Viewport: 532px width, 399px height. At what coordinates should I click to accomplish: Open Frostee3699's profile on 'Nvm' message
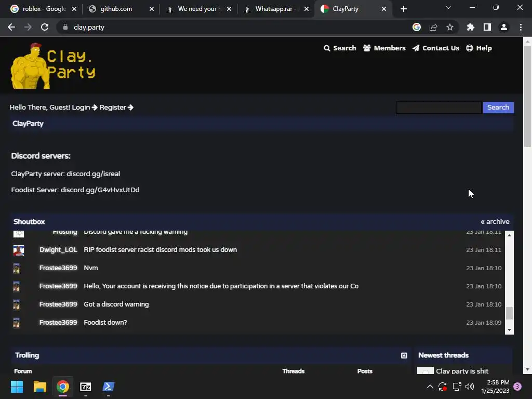[58, 268]
